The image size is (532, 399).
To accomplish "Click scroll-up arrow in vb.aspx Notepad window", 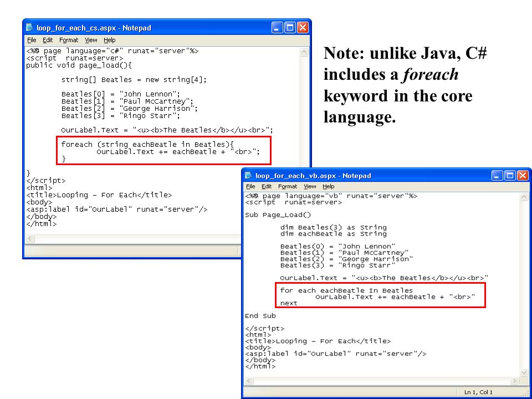I will pos(524,197).
